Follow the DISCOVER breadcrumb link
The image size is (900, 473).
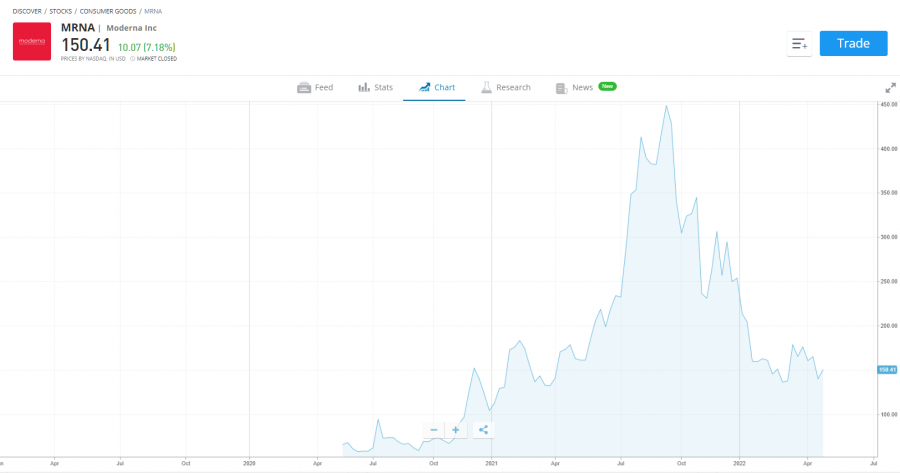tap(27, 11)
